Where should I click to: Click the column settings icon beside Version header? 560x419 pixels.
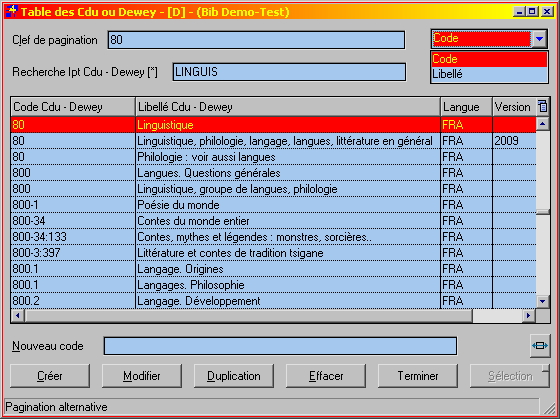[542, 106]
